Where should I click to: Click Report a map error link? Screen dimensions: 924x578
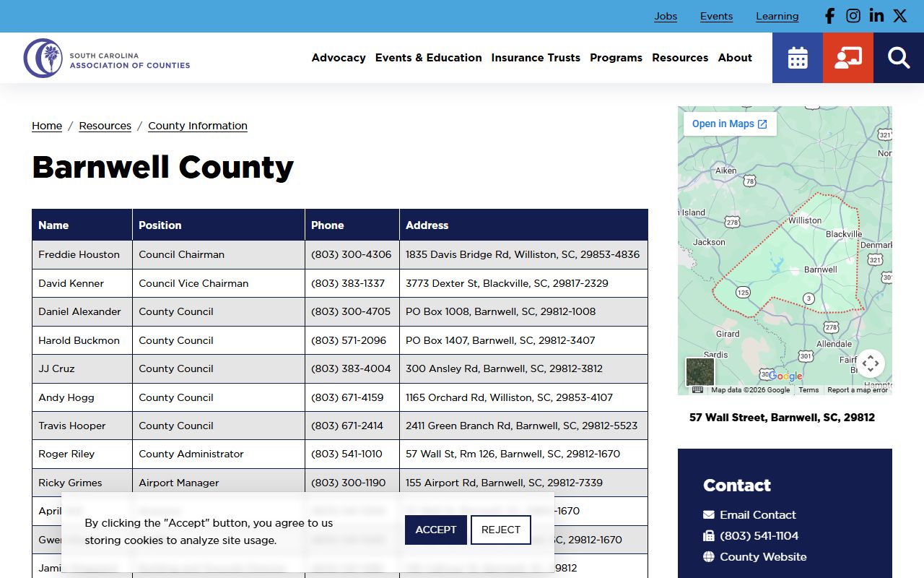tap(858, 390)
